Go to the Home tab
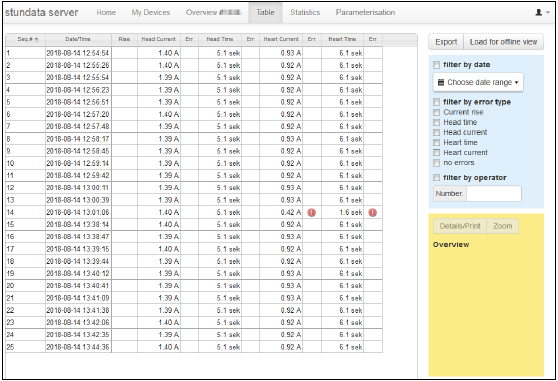The image size is (558, 381). pyautogui.click(x=106, y=12)
